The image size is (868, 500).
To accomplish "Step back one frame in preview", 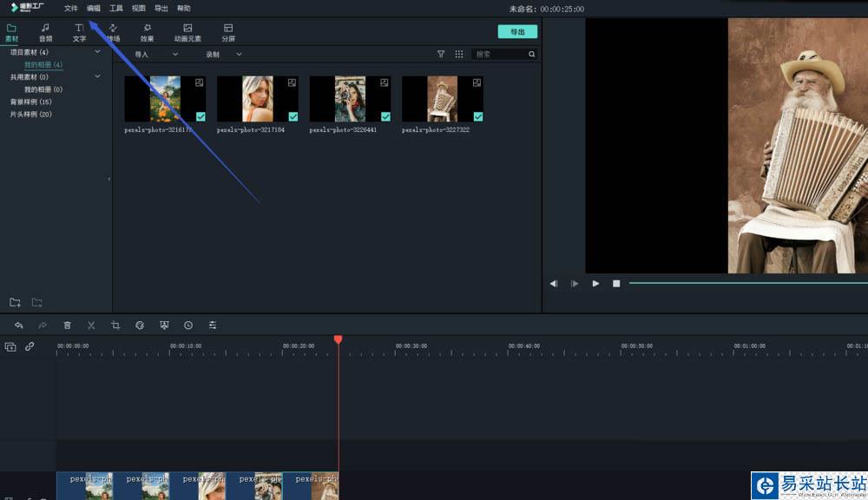I will coord(553,284).
